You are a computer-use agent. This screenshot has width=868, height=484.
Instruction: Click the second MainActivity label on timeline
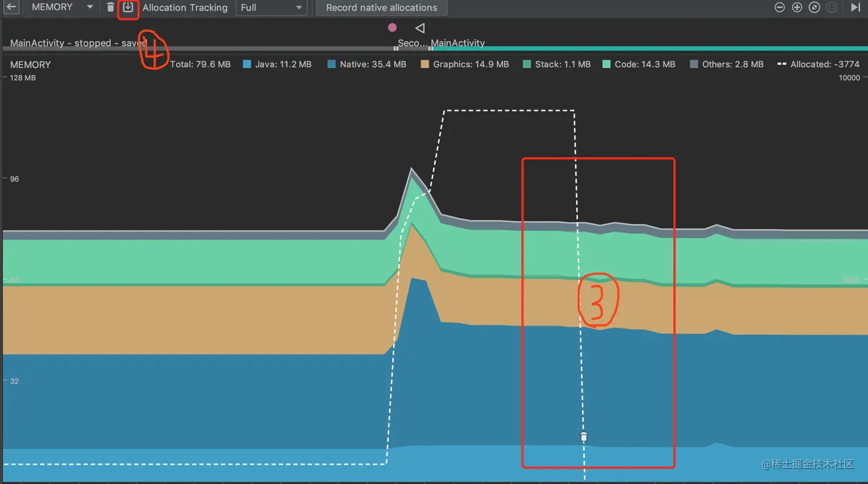[x=458, y=43]
